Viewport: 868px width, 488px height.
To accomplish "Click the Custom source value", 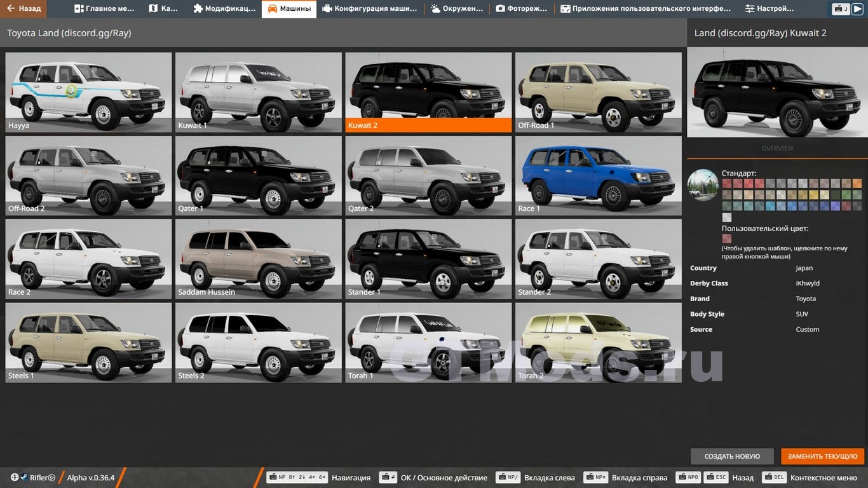I will pos(808,329).
